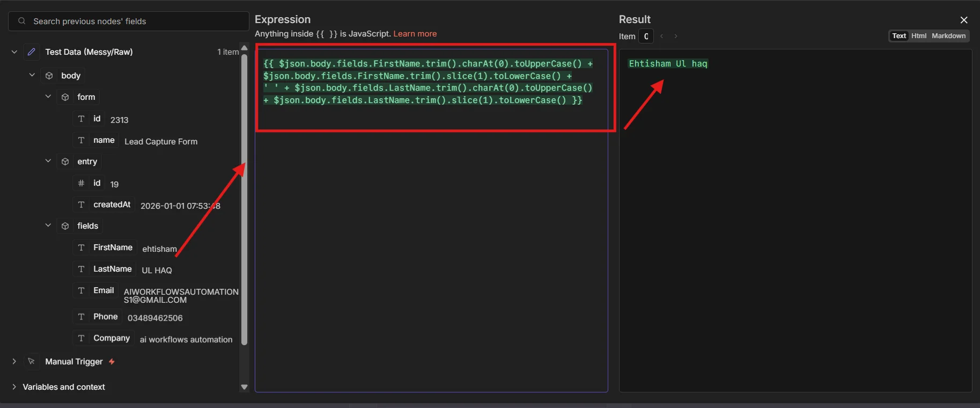Click the result text 'Ehtisham Ul haq'
The height and width of the screenshot is (408, 980).
coord(668,63)
